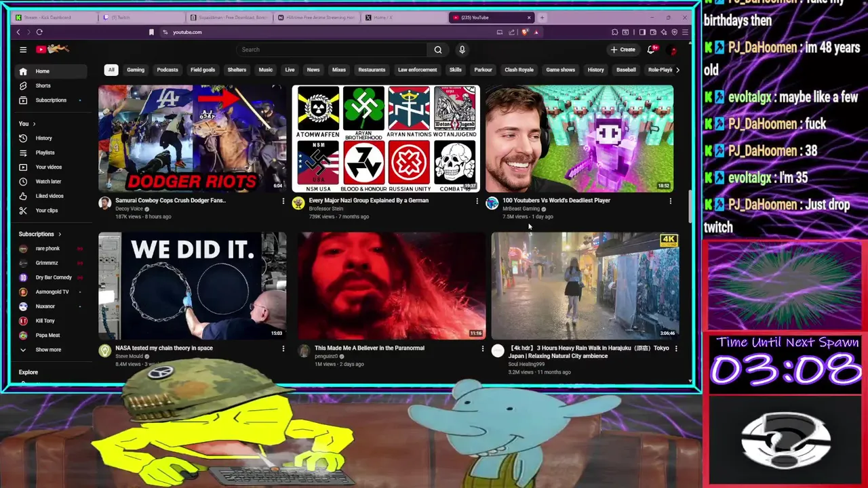Open options for NASA chain theory video
The width and height of the screenshot is (868, 488).
283,348
